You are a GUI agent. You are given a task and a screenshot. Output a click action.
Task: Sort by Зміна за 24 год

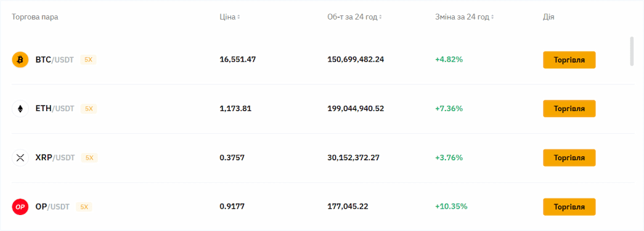[x=464, y=17]
